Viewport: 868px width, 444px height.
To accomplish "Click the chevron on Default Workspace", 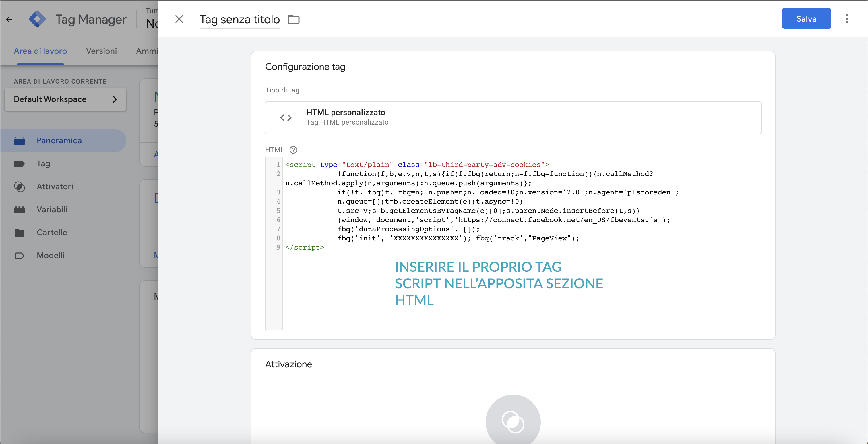I will (115, 99).
